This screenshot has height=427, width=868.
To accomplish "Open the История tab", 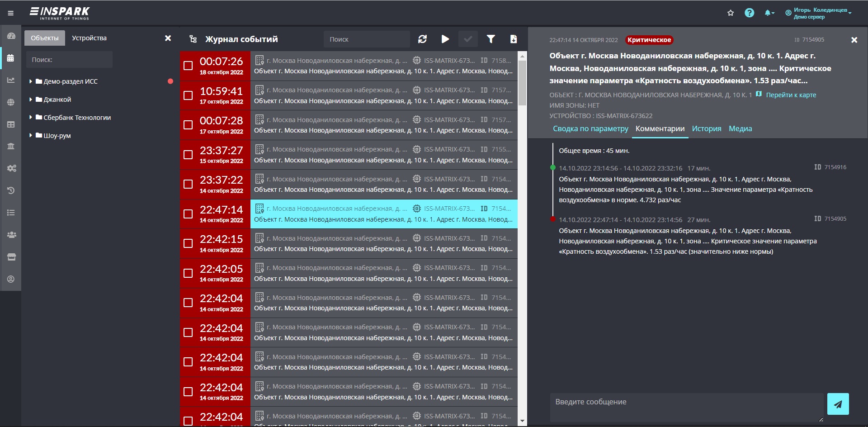I will pyautogui.click(x=707, y=129).
